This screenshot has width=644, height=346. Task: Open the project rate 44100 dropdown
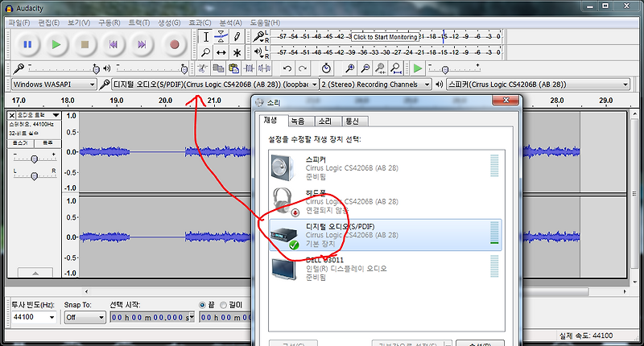(x=34, y=317)
